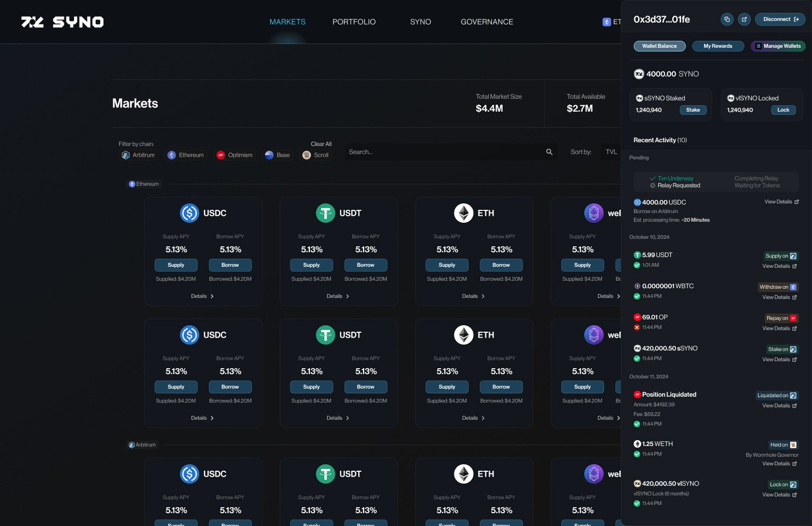The width and height of the screenshot is (812, 526).
Task: Click the Supply on chain badge for USDT
Action: [x=781, y=256]
